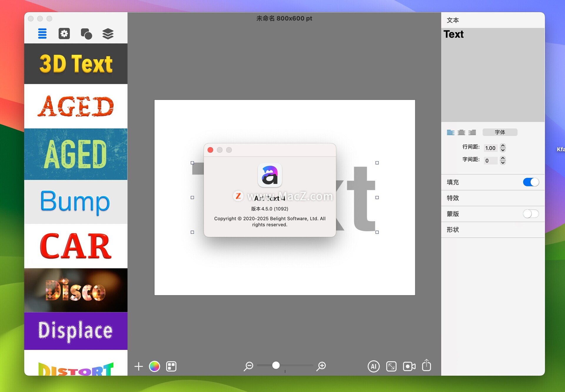Decrease 行间距 line spacing stepper
Screen dimensions: 565x392
[503, 150]
